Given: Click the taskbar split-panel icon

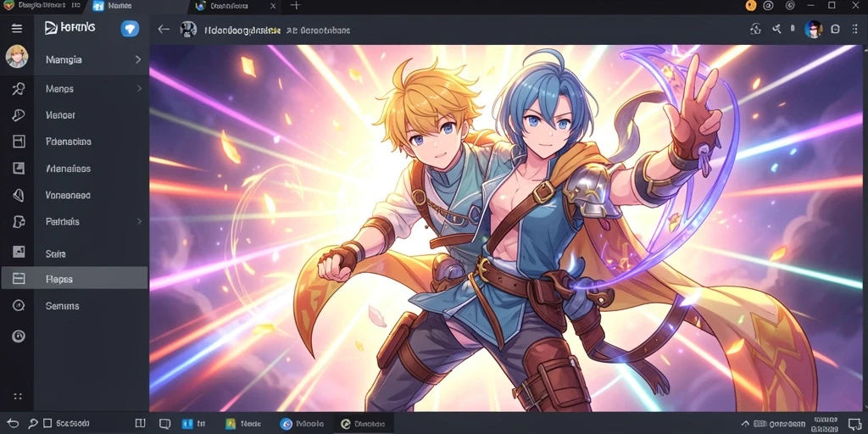Looking at the screenshot, I should pos(140,424).
